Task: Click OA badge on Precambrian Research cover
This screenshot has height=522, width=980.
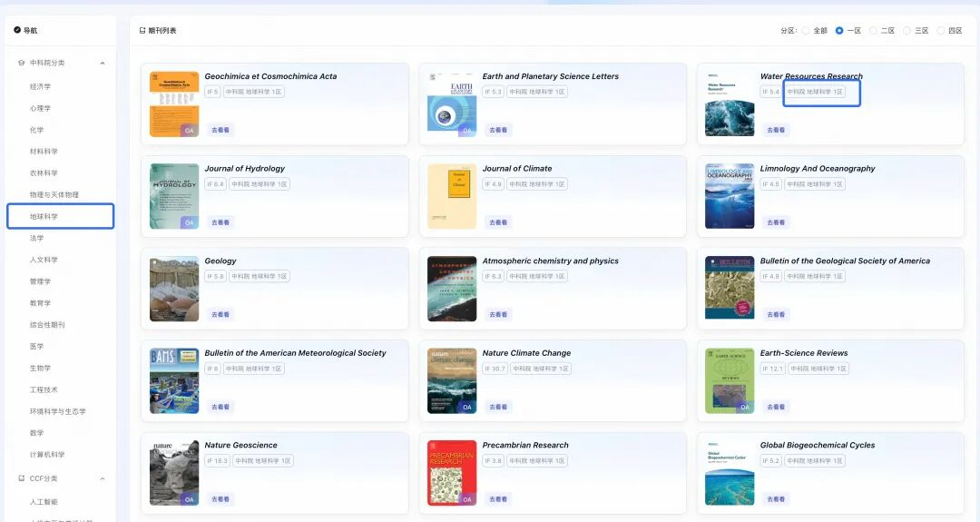Action: [x=467, y=499]
